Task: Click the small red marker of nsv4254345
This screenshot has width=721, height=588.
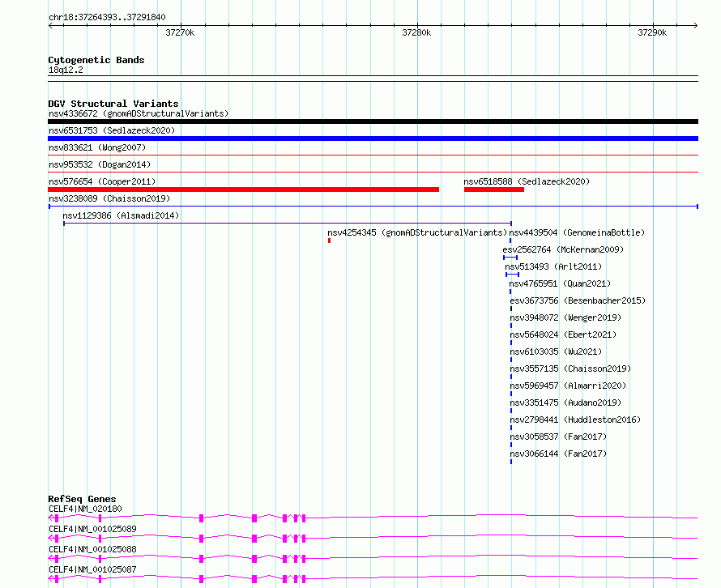Action: pyautogui.click(x=329, y=241)
